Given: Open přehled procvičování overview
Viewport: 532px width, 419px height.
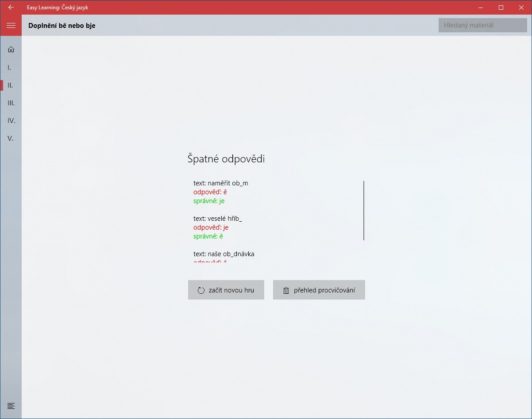Looking at the screenshot, I should [319, 290].
